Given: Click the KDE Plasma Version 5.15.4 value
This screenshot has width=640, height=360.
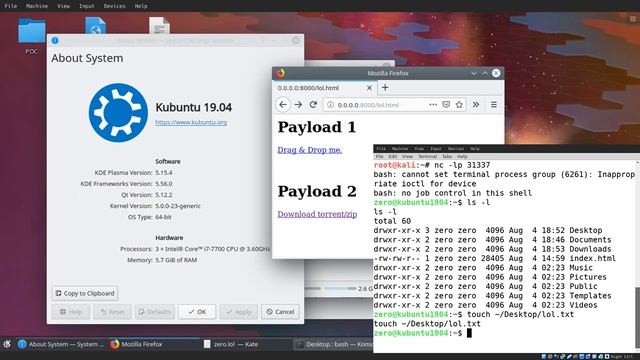Looking at the screenshot, I should coord(164,173).
